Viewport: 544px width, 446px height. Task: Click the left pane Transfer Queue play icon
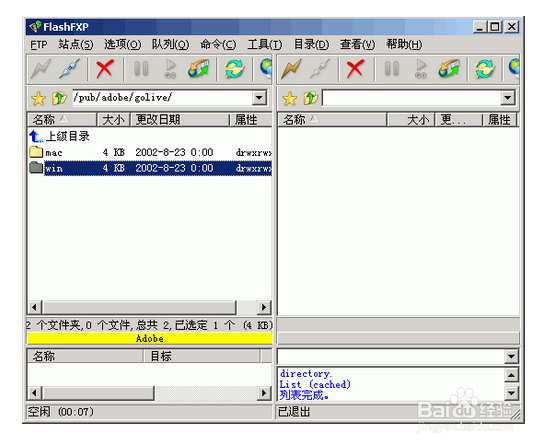pos(170,69)
